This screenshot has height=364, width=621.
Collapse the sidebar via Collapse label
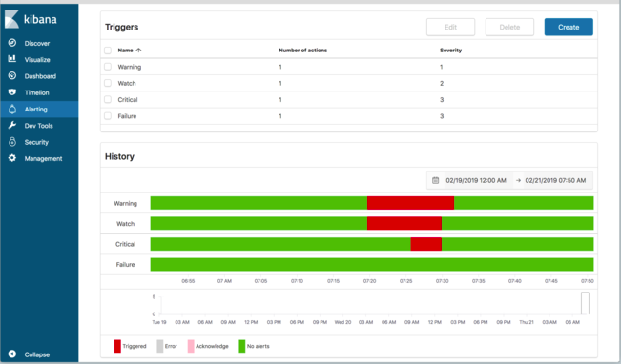click(37, 354)
